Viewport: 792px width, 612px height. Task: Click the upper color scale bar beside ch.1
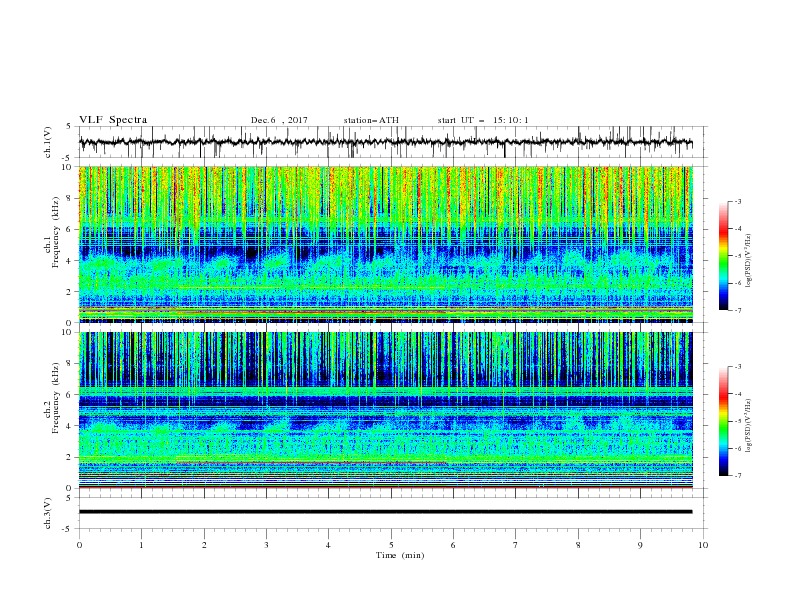click(x=724, y=256)
